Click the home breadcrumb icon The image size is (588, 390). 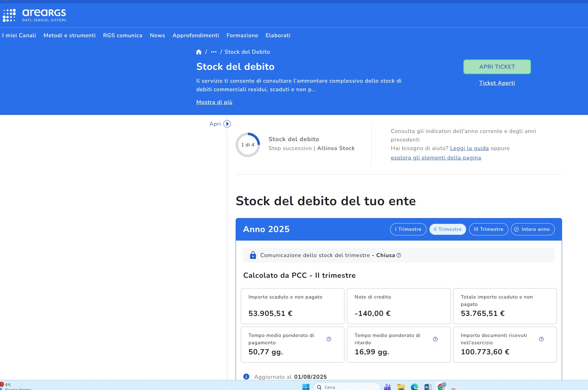[x=199, y=52]
